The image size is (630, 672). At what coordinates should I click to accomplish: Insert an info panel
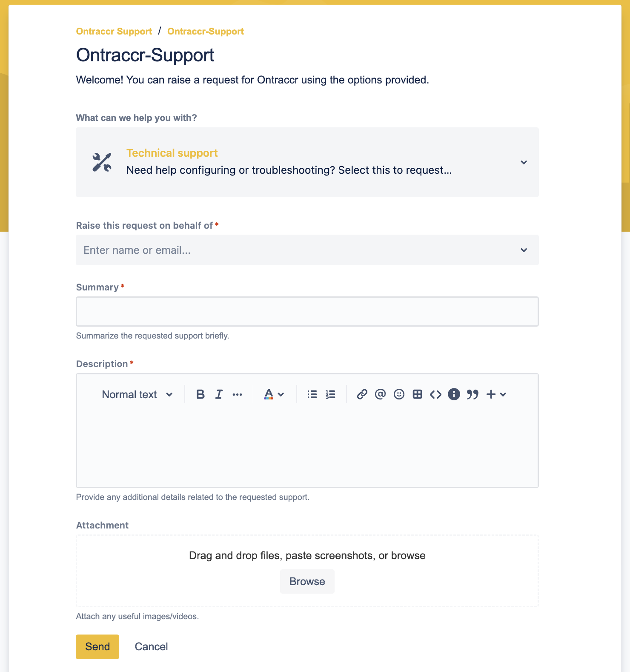point(454,394)
